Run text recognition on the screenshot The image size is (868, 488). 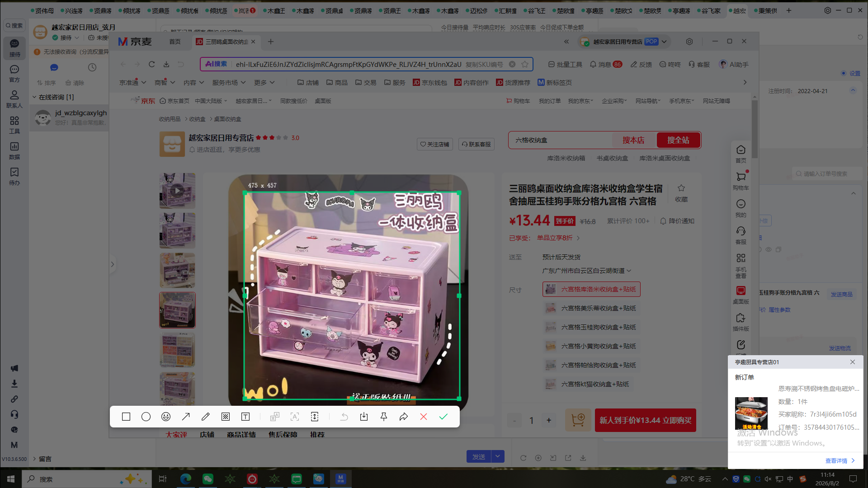(295, 417)
